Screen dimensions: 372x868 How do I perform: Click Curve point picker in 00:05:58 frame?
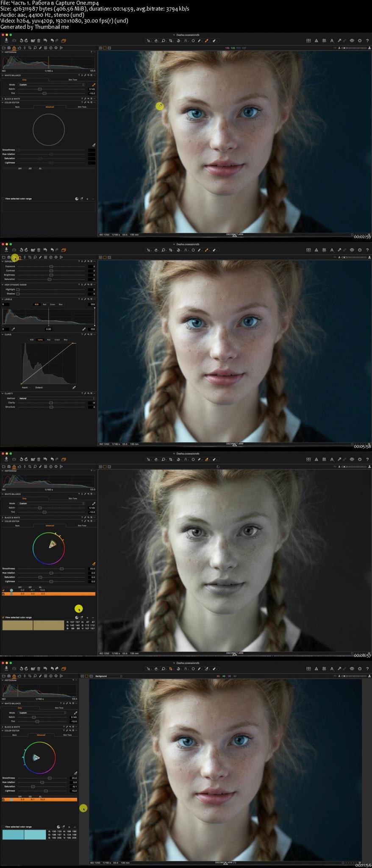coord(74,387)
